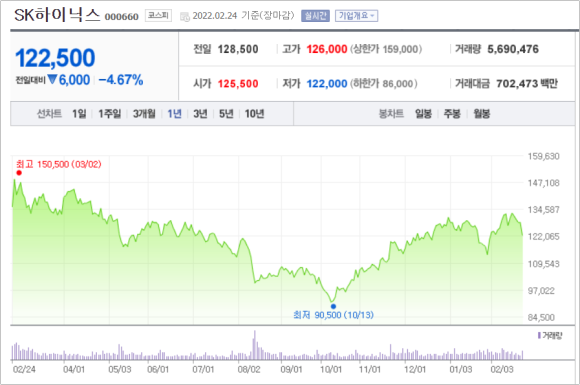Image resolution: width=580 pixels, height=385 pixels.
Task: Open the 월봉 candlestick chart
Action: tap(482, 114)
